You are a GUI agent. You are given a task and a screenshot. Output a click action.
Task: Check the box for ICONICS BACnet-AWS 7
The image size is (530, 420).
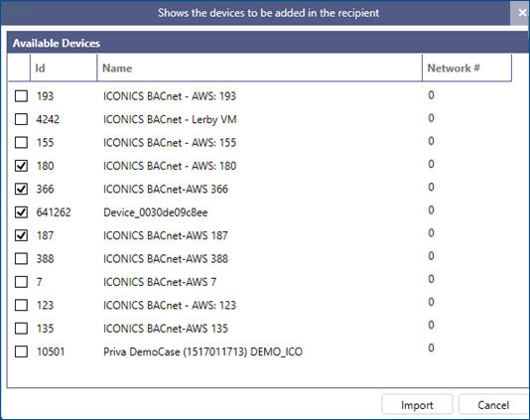tap(21, 282)
